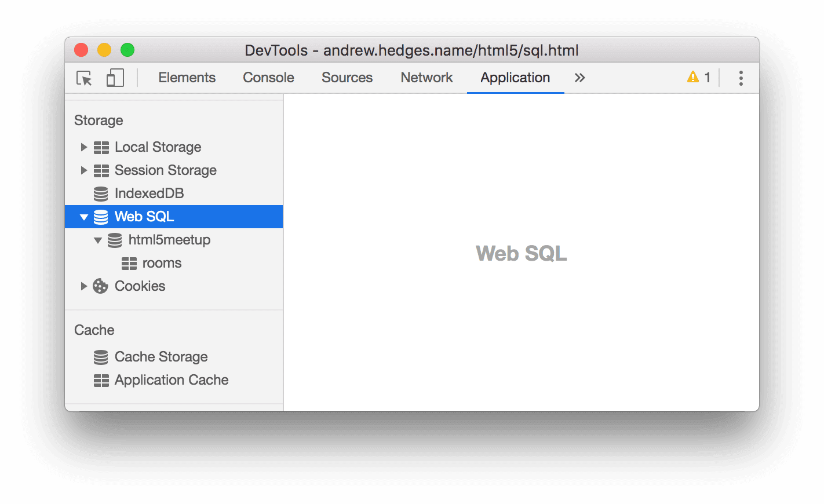Open the Sources panel
824x504 pixels.
(x=347, y=77)
